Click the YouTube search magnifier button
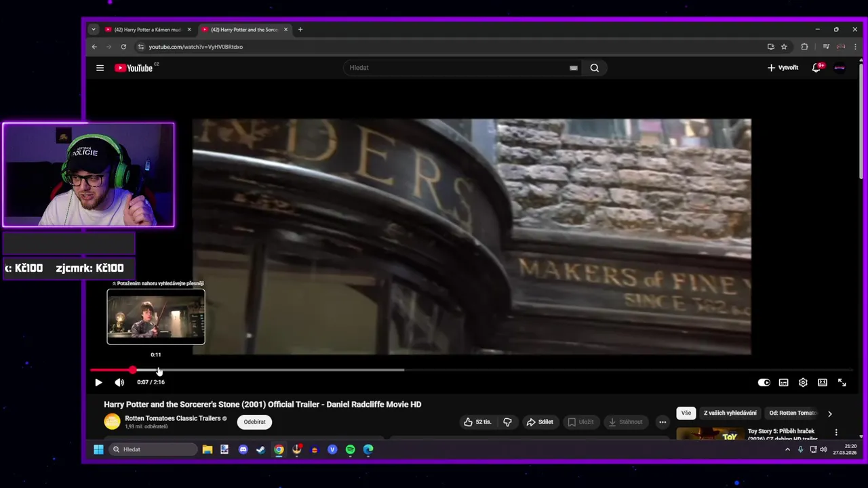Image resolution: width=868 pixels, height=488 pixels. pos(595,68)
